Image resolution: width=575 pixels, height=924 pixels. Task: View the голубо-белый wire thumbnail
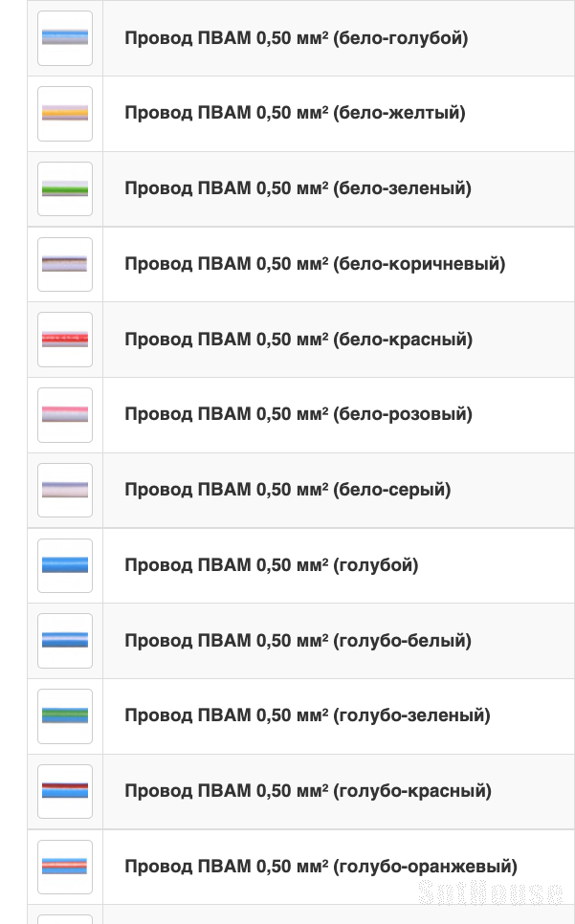click(x=65, y=641)
